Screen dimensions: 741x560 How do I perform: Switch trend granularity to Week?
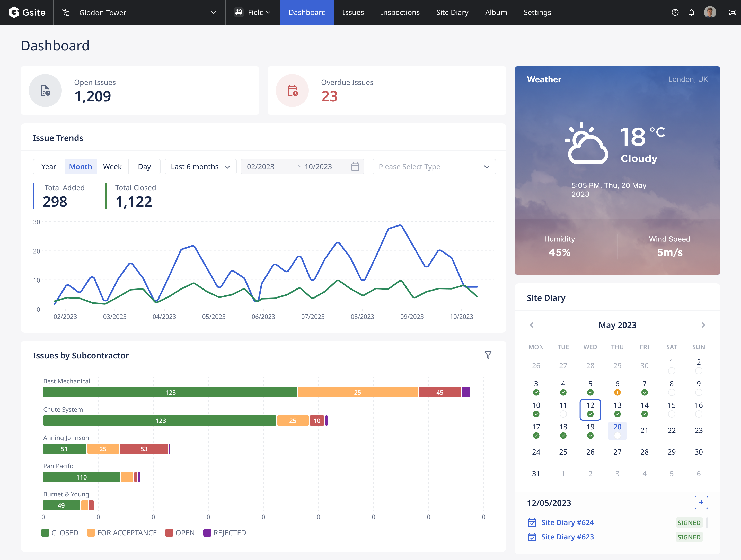112,167
